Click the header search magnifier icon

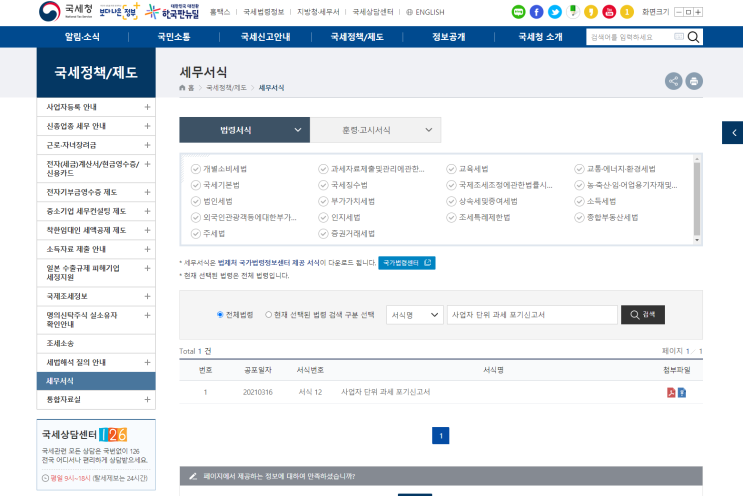pyautogui.click(x=693, y=37)
